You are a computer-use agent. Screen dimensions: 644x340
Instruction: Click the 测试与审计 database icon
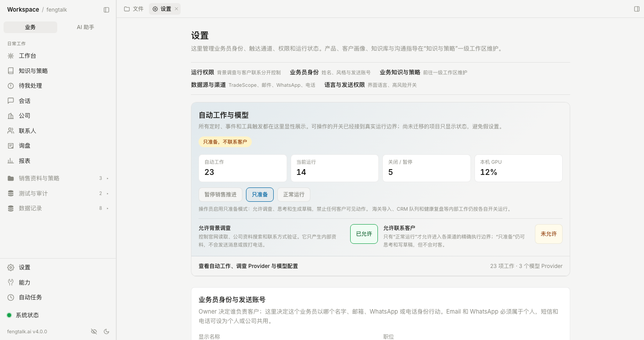pos(11,193)
